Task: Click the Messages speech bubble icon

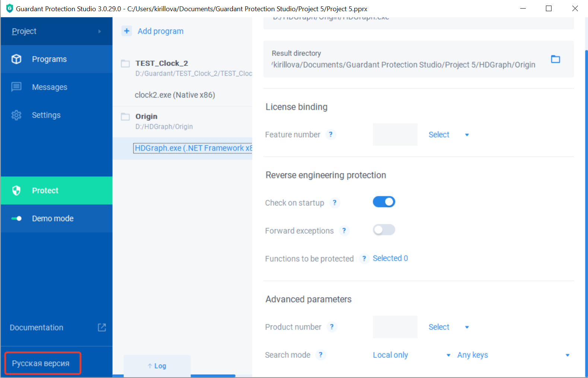Action: pyautogui.click(x=16, y=87)
